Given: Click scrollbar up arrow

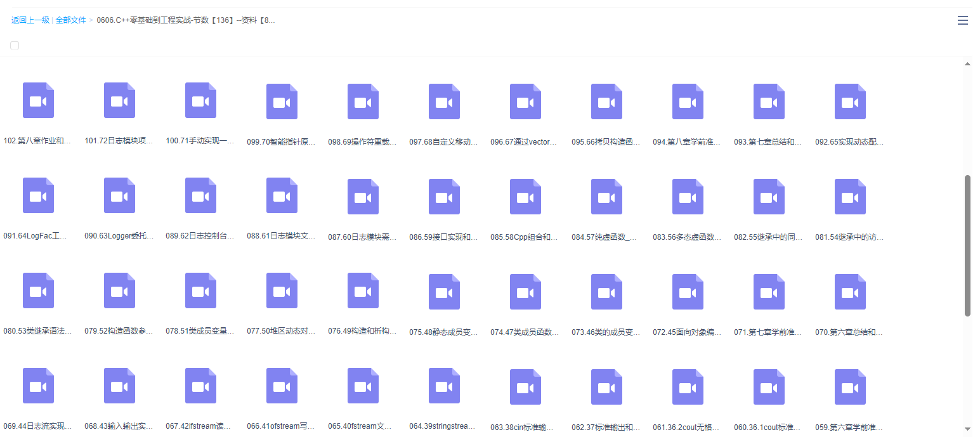Looking at the screenshot, I should pos(967,64).
